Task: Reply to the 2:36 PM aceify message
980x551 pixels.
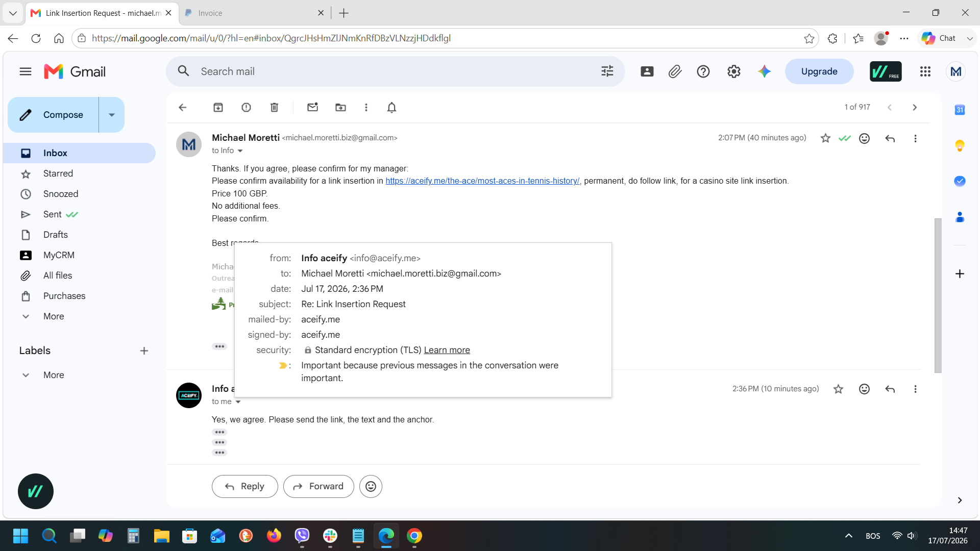Action: [x=890, y=389]
